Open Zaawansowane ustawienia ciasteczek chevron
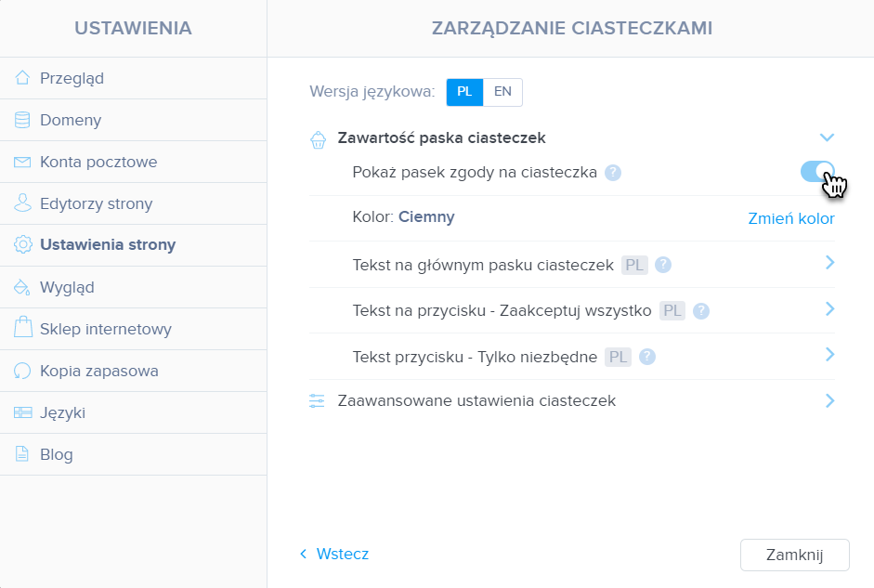 coord(830,400)
